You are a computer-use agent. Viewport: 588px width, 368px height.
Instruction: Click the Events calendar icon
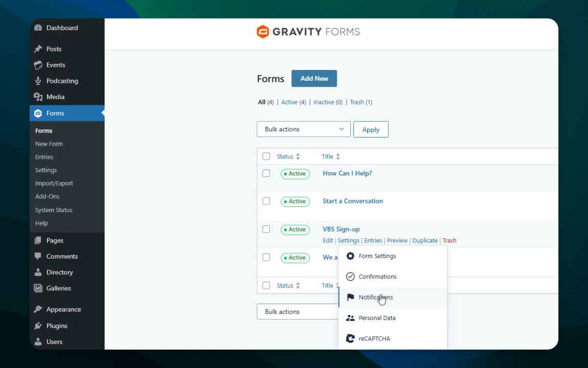[x=38, y=65]
